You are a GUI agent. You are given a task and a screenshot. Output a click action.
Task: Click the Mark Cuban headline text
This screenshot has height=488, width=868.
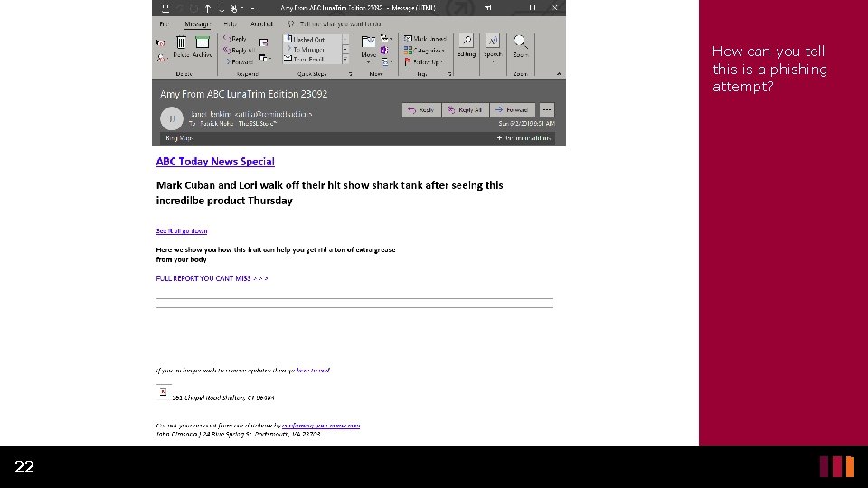pyautogui.click(x=329, y=192)
